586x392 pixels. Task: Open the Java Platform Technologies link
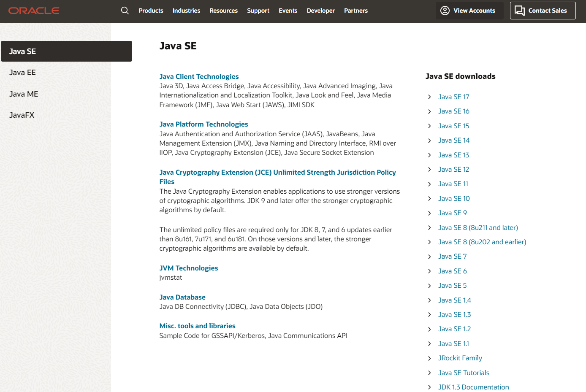click(x=203, y=124)
